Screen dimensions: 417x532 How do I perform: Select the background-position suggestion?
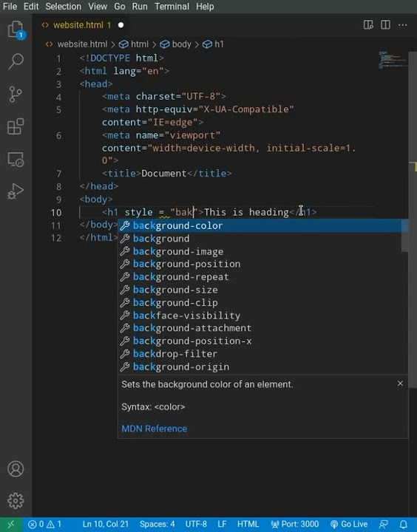click(260, 264)
